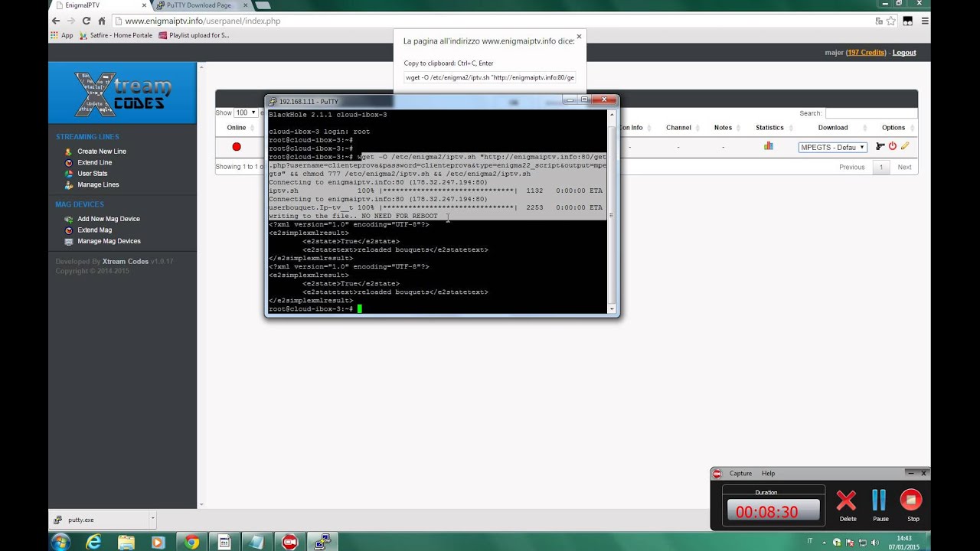Switch to the EnigmaIPTV browser tab
980x551 pixels.
(100, 5)
